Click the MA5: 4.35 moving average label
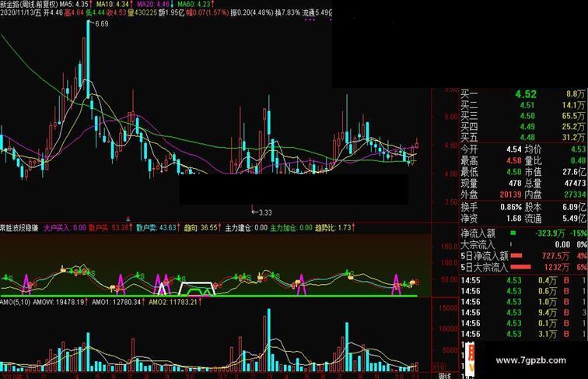This screenshot has width=588, height=379. click(x=75, y=4)
